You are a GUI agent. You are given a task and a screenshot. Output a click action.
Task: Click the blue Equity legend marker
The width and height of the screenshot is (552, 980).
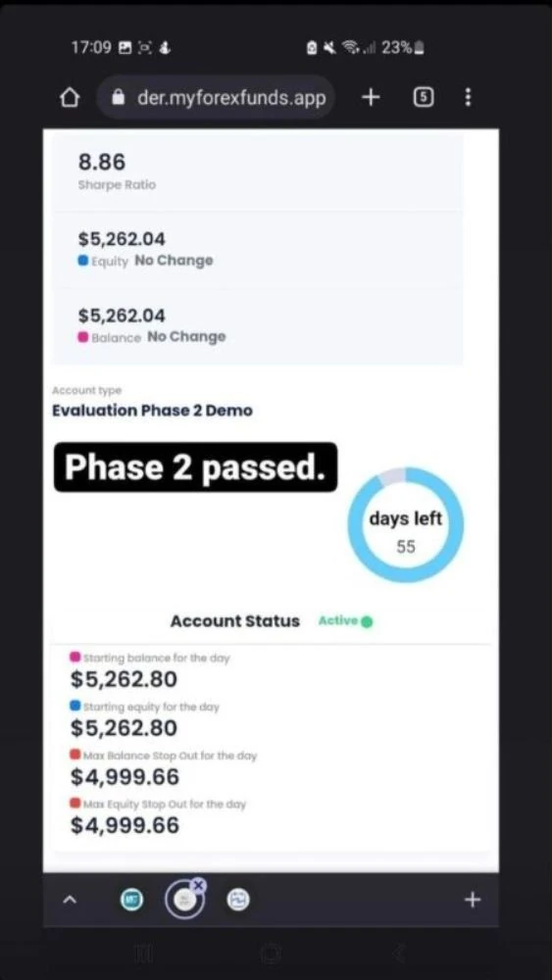tap(83, 262)
